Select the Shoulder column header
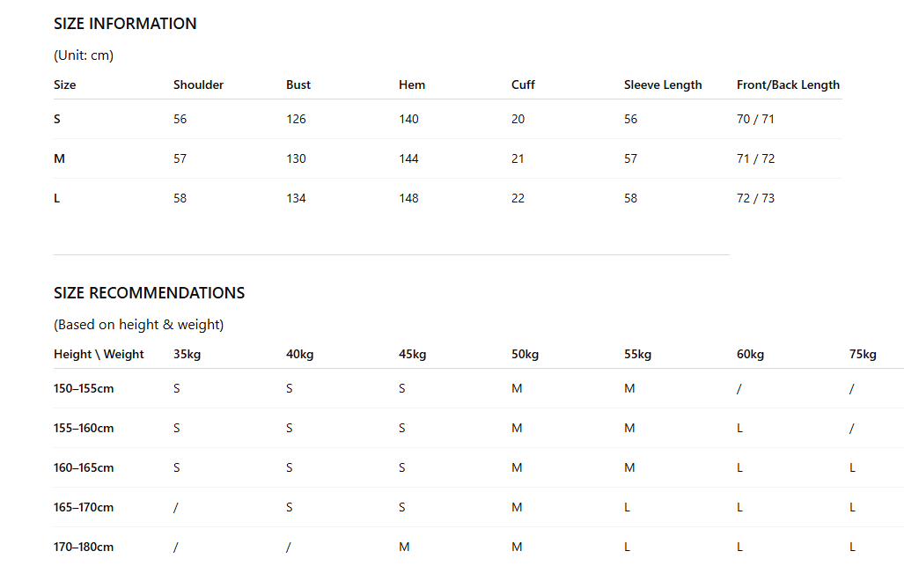The image size is (904, 588). (198, 85)
